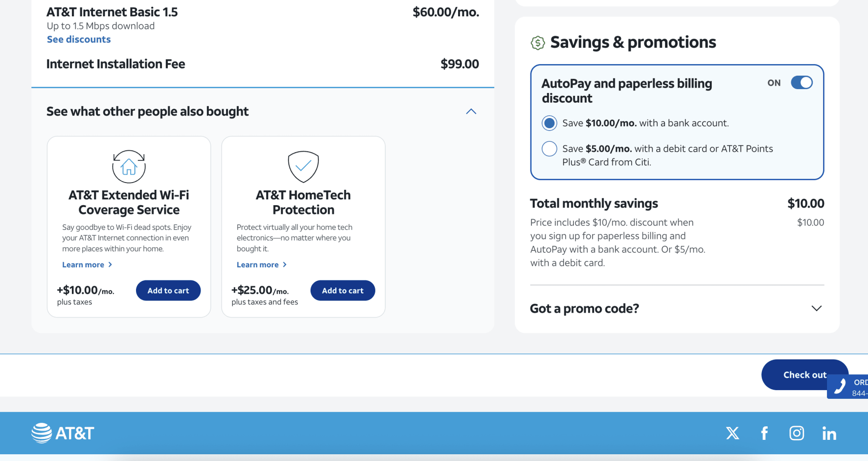Add AT&T HomeTech Protection to cart
868x461 pixels.
point(342,290)
